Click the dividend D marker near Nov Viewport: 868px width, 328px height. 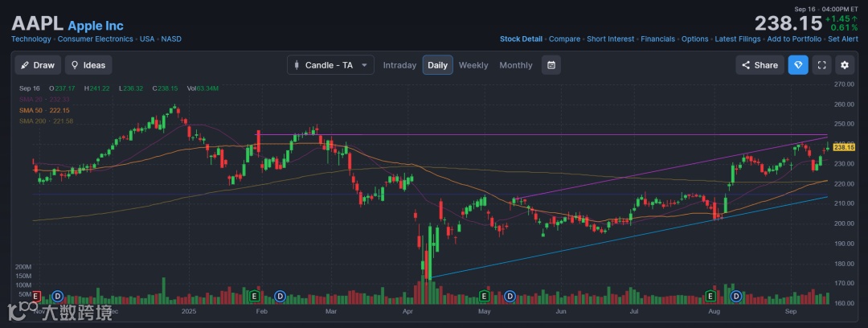point(57,297)
